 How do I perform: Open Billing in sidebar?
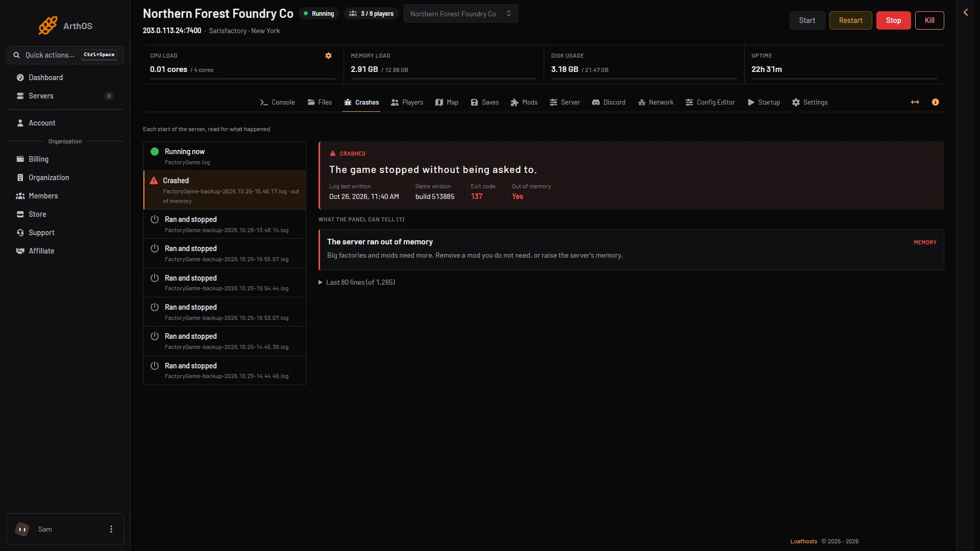pyautogui.click(x=65, y=159)
